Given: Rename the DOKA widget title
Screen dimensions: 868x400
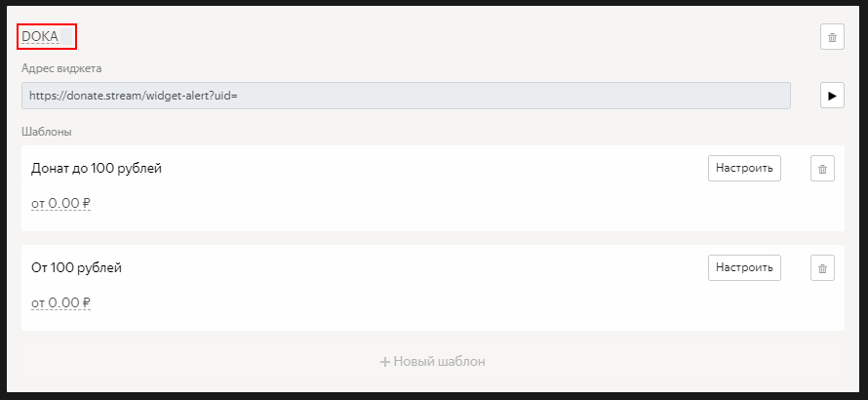Looking at the screenshot, I should [40, 37].
